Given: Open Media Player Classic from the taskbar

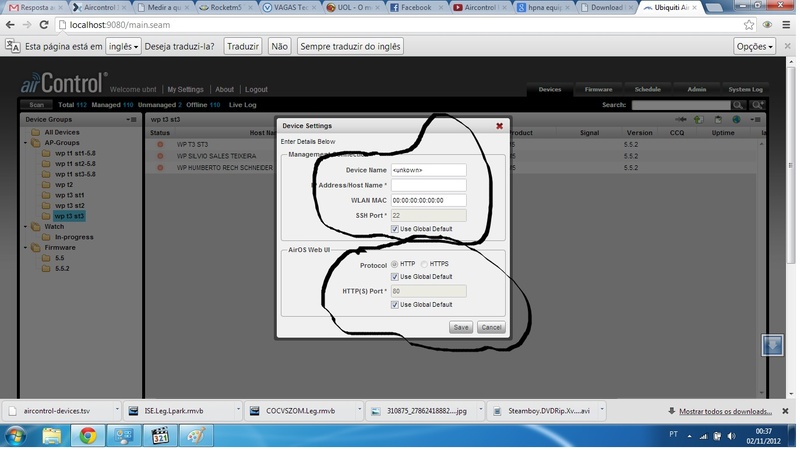Looking at the screenshot, I should pos(160,438).
